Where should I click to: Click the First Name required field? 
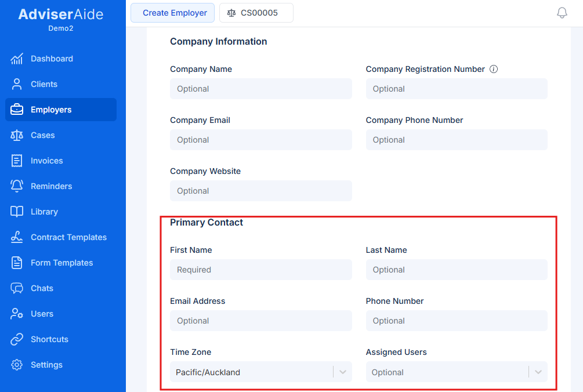[x=261, y=270]
